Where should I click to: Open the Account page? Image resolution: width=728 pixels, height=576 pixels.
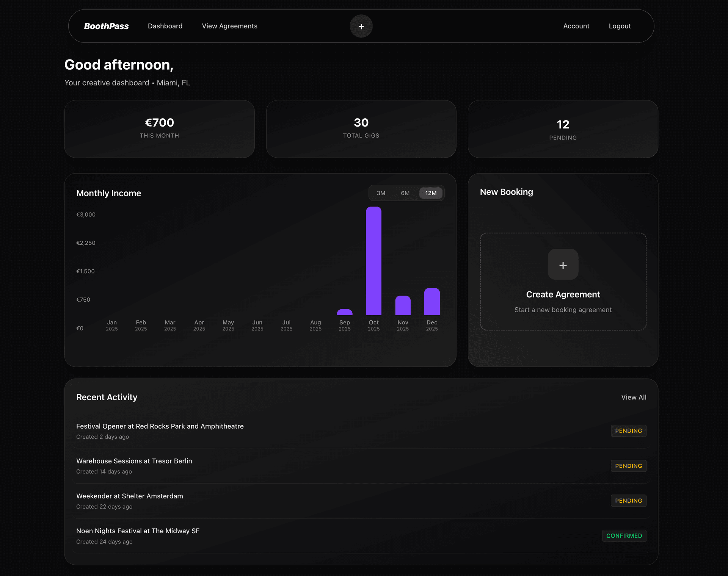(x=576, y=26)
